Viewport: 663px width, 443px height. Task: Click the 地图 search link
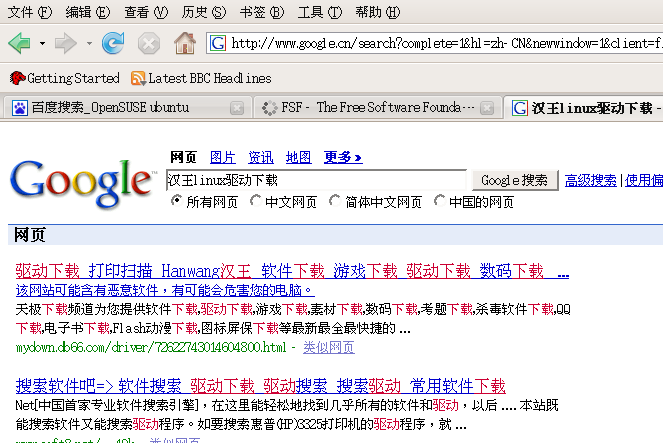(298, 157)
